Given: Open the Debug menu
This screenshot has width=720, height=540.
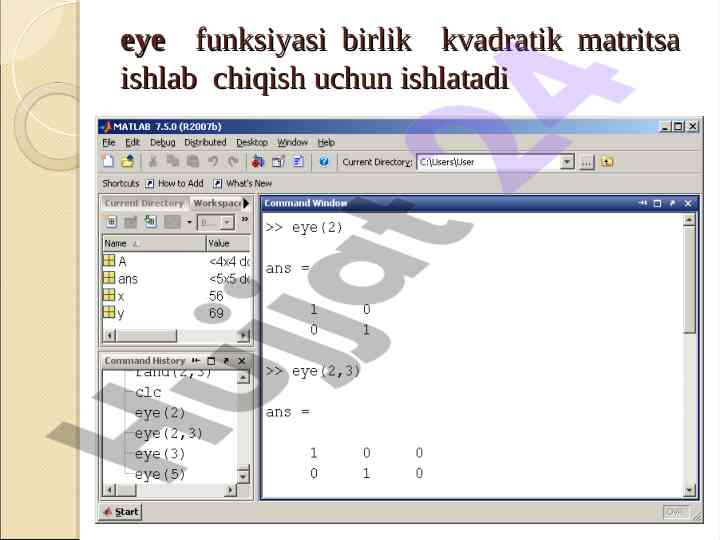Looking at the screenshot, I should (163, 142).
